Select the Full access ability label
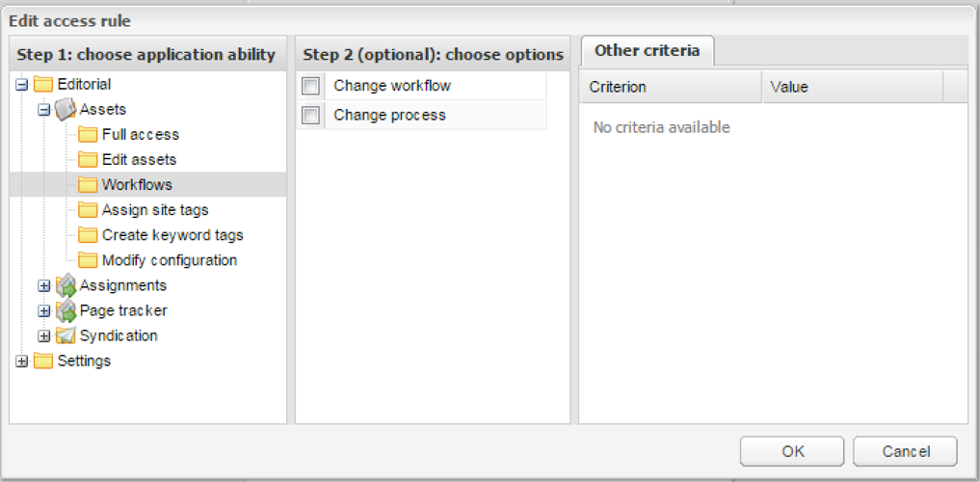 point(141,134)
